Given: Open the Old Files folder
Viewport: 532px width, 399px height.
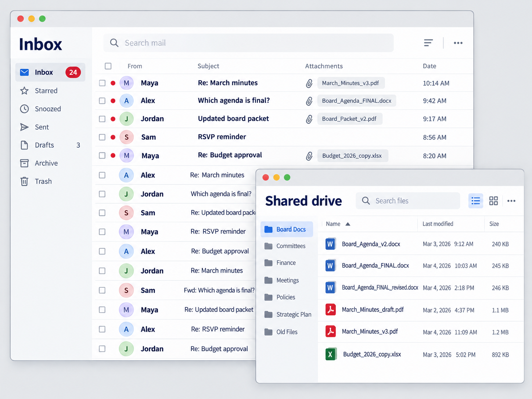Looking at the screenshot, I should (287, 332).
